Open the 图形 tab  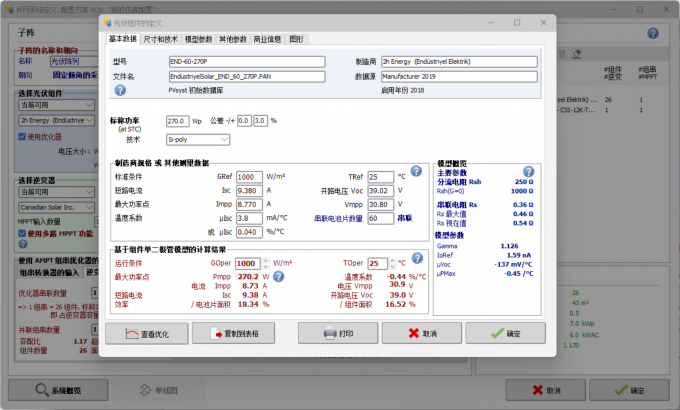coord(296,39)
